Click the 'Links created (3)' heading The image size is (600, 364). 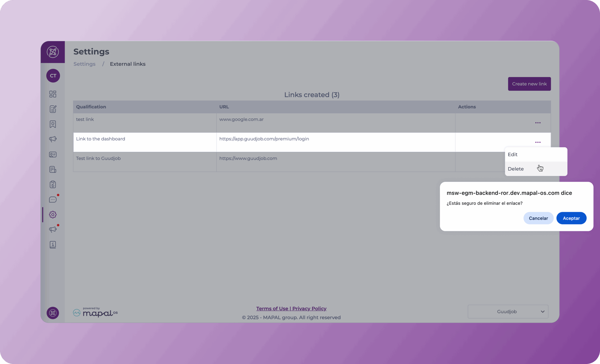click(312, 95)
